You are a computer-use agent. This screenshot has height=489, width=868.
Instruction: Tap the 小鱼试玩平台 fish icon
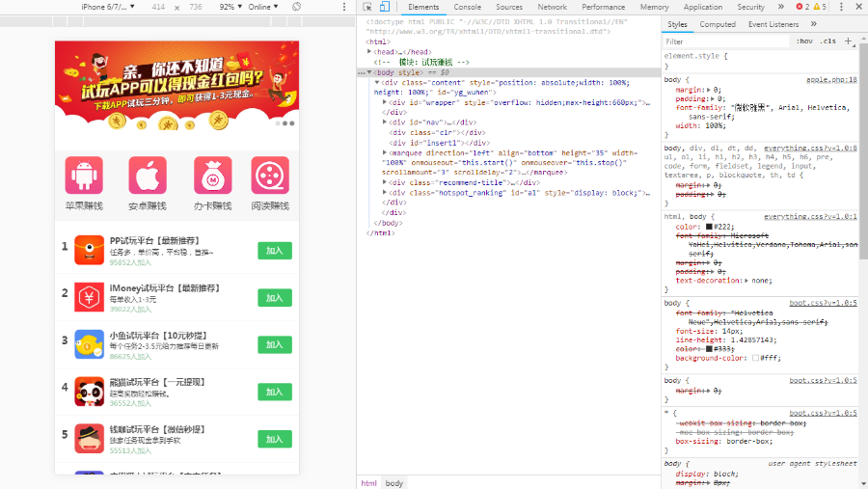pos(89,344)
